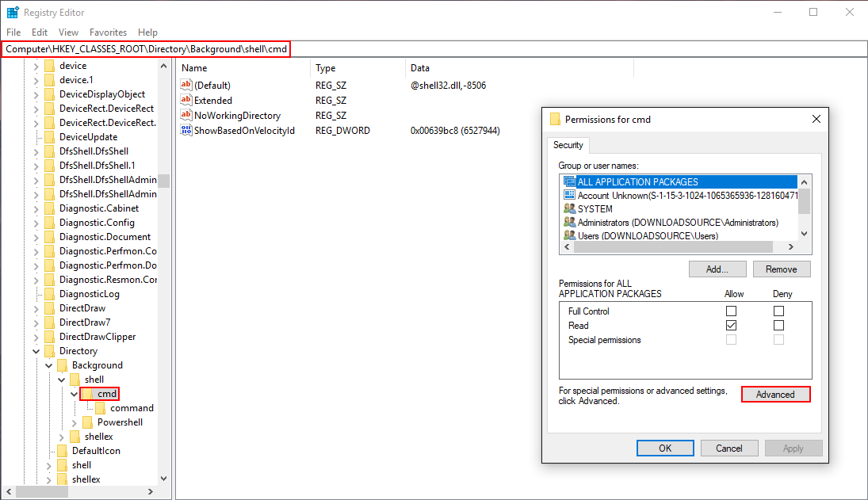Screen dimensions: 868x500
Task: Open the Favorites menu
Action: 108,32
